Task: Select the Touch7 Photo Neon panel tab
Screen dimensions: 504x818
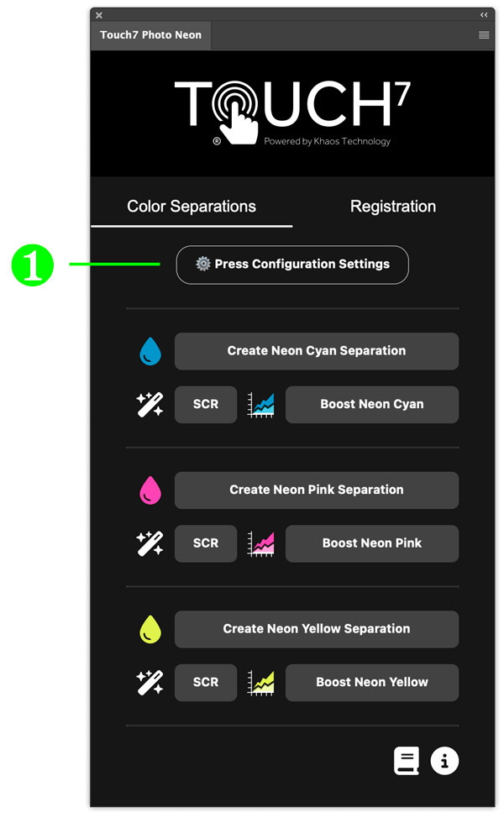Action: click(x=151, y=35)
